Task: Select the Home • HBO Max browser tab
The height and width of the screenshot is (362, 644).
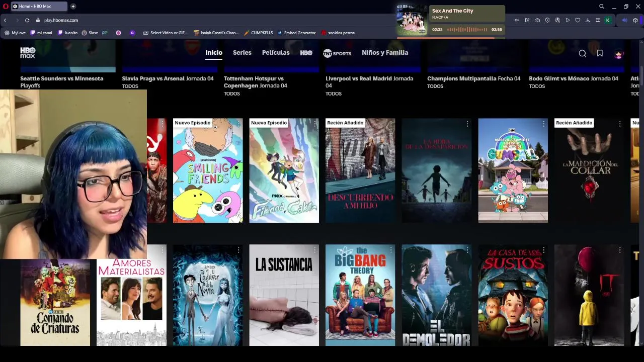Action: tap(39, 7)
